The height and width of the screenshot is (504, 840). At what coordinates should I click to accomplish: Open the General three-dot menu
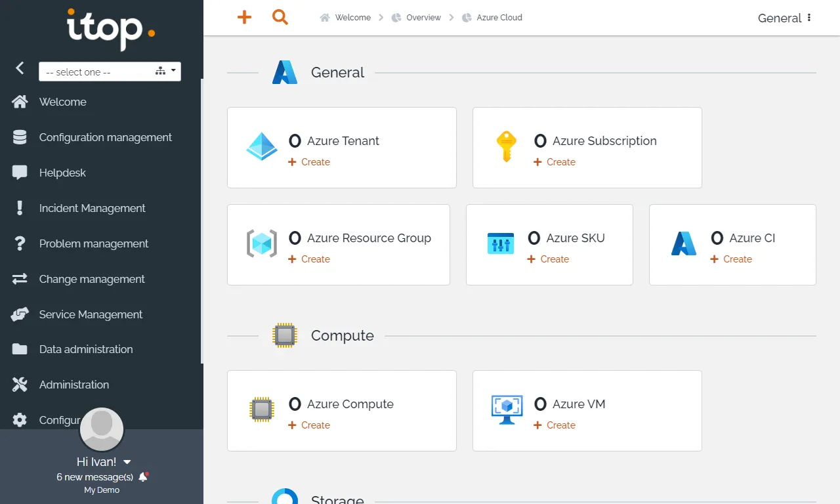click(x=808, y=18)
